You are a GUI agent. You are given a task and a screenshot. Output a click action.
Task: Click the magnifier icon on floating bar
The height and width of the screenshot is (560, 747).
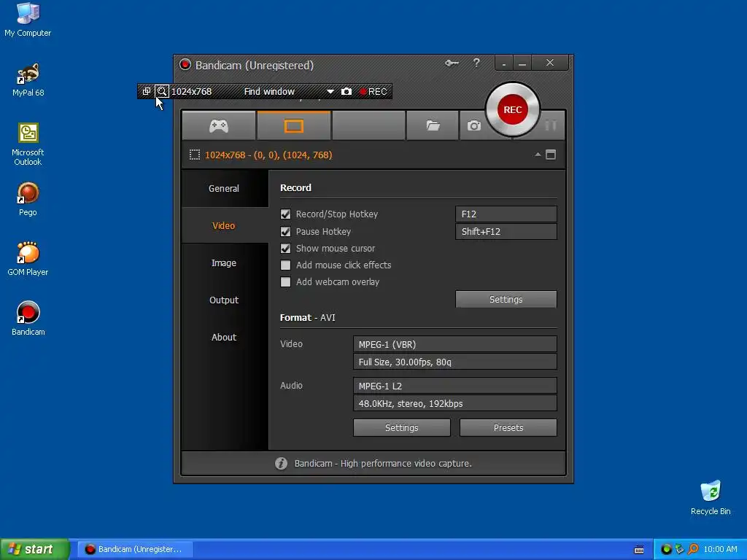click(x=162, y=91)
